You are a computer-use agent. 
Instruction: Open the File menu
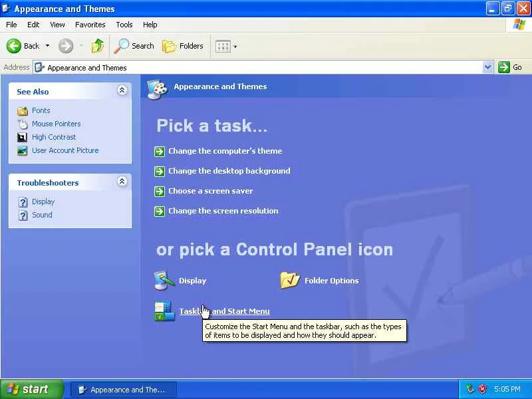tap(11, 25)
